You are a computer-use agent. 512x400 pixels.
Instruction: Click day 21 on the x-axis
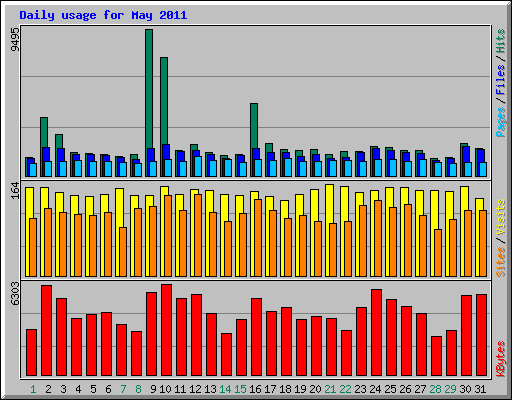(330, 389)
